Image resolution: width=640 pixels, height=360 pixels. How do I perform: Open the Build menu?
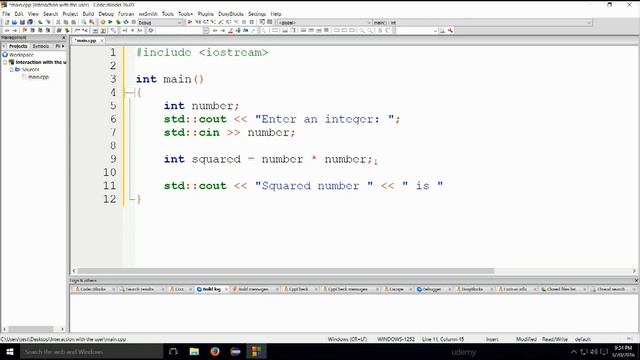pyautogui.click(x=88, y=14)
